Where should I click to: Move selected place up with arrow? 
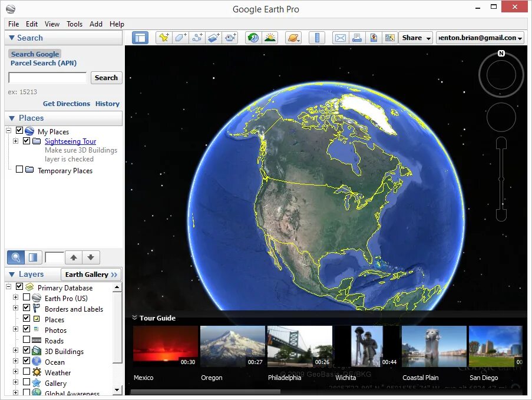(x=74, y=257)
